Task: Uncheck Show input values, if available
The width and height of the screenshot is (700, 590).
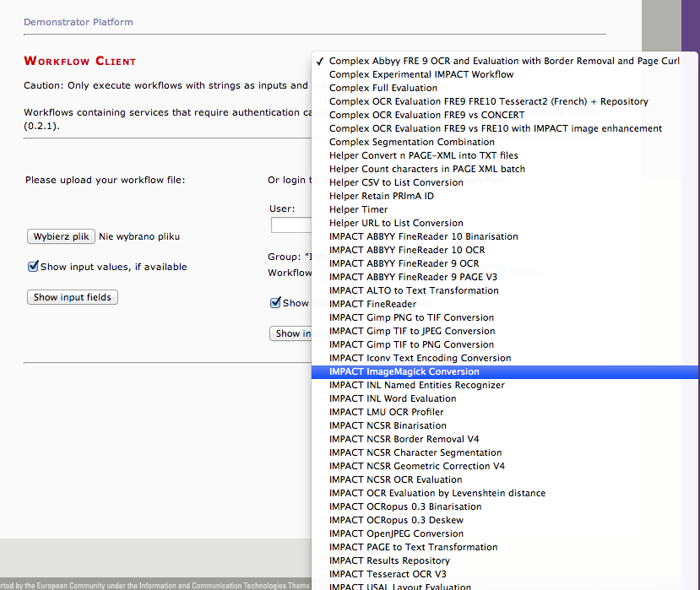Action: [x=33, y=267]
